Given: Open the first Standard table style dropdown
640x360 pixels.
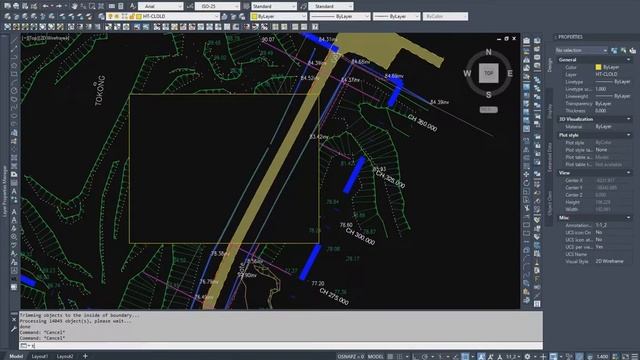Looking at the screenshot, I should coord(274,6).
